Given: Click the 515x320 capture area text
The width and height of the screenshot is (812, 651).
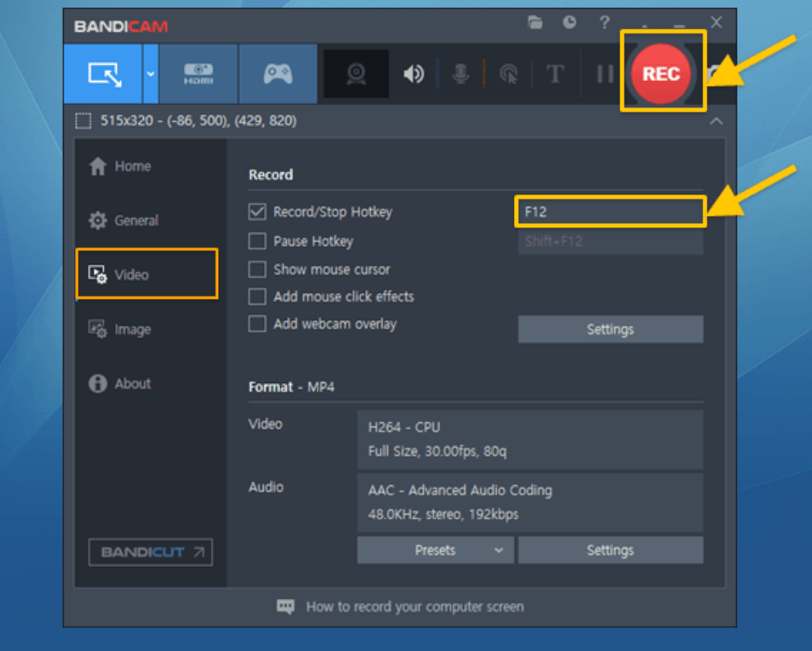Looking at the screenshot, I should (199, 121).
